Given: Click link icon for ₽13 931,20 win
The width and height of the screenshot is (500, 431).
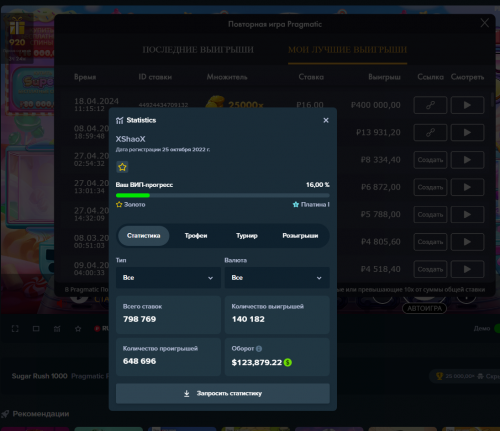Looking at the screenshot, I should pos(430,132).
